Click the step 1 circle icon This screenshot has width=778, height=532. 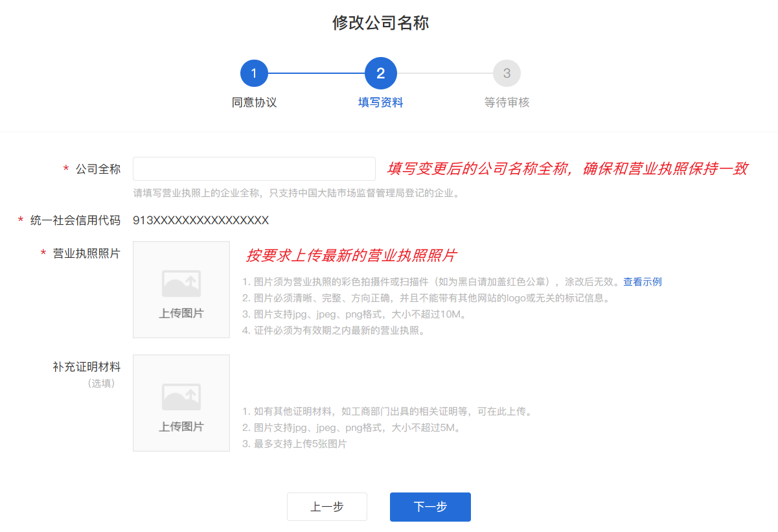click(x=254, y=73)
